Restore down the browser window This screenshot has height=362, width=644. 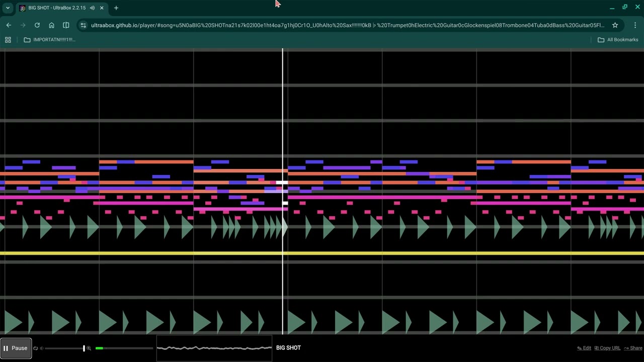625,7
